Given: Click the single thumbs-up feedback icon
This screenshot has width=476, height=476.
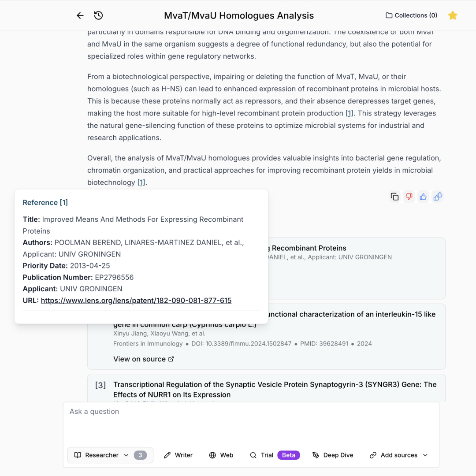Looking at the screenshot, I should [423, 197].
